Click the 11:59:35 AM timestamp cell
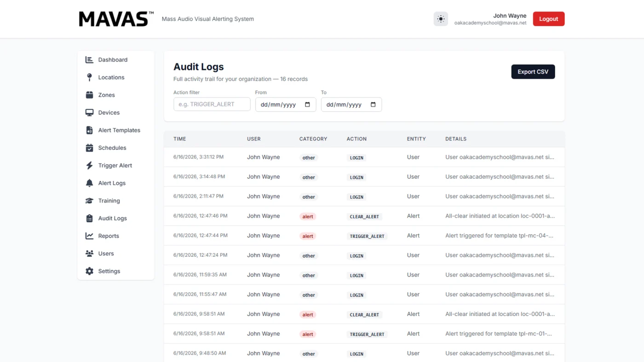This screenshot has width=644, height=362. point(200,275)
